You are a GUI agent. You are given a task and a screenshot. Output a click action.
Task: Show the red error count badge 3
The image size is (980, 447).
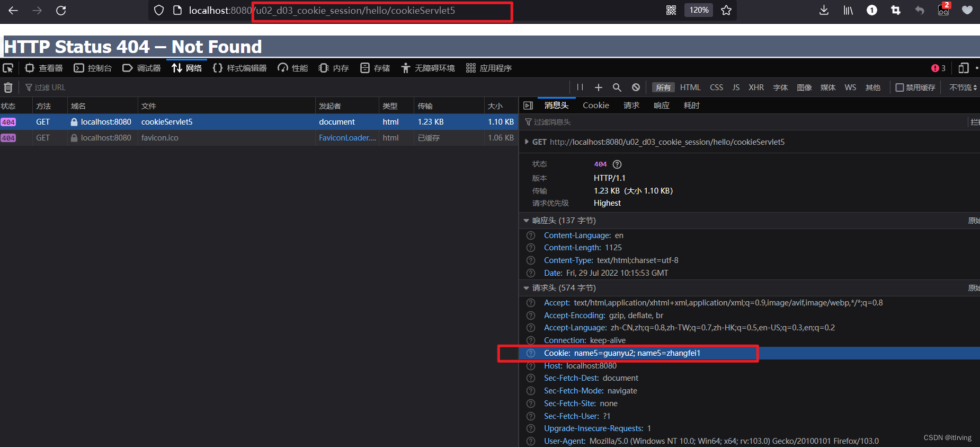coord(938,68)
